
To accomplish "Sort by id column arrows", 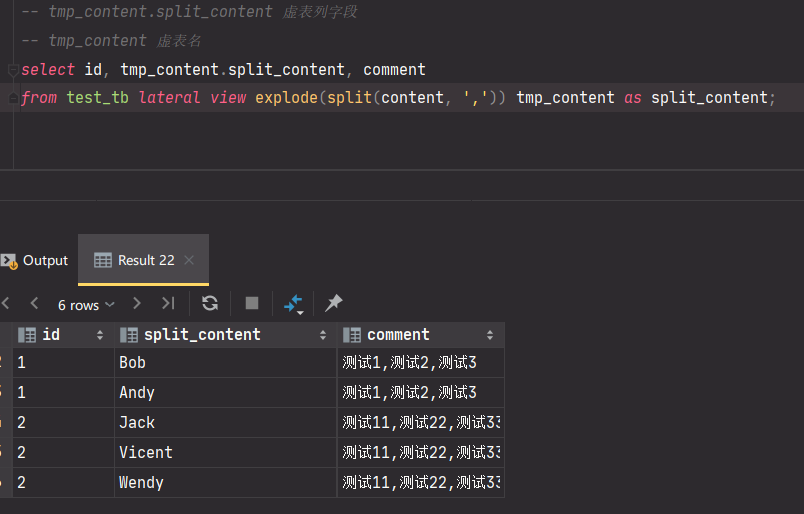I will click(100, 335).
